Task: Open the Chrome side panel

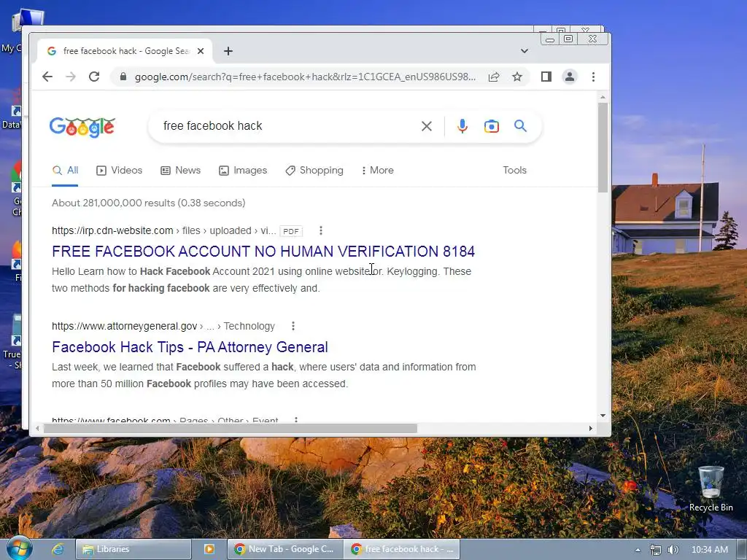Action: 546,77
